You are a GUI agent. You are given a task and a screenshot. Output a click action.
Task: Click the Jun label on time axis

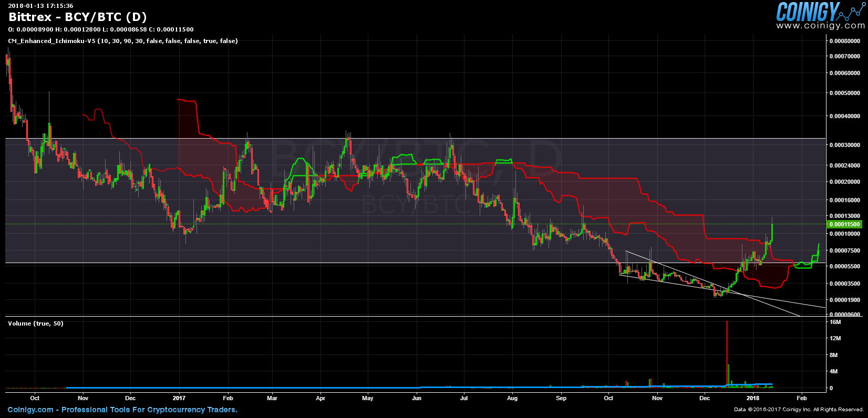click(417, 398)
